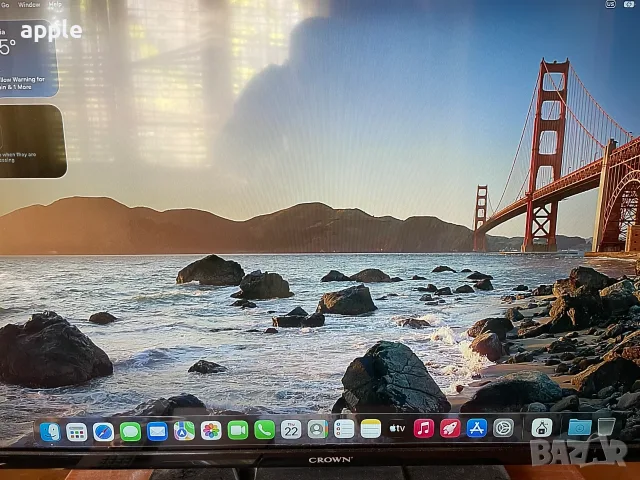Open the Downloads folder stack in Dock
This screenshot has height=480, width=640.
point(580,427)
